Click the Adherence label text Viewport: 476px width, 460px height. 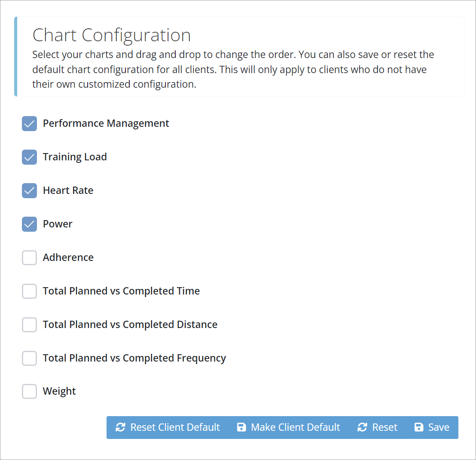pyautogui.click(x=68, y=258)
